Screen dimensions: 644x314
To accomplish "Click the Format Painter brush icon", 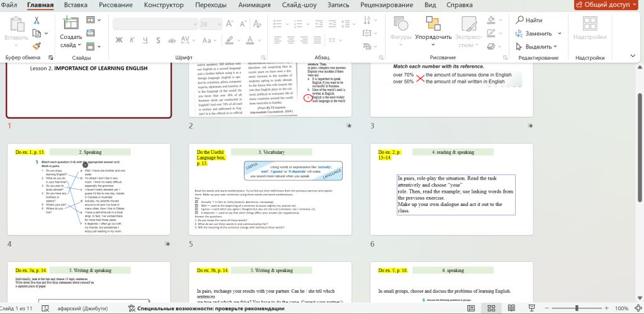I will pos(36,46).
